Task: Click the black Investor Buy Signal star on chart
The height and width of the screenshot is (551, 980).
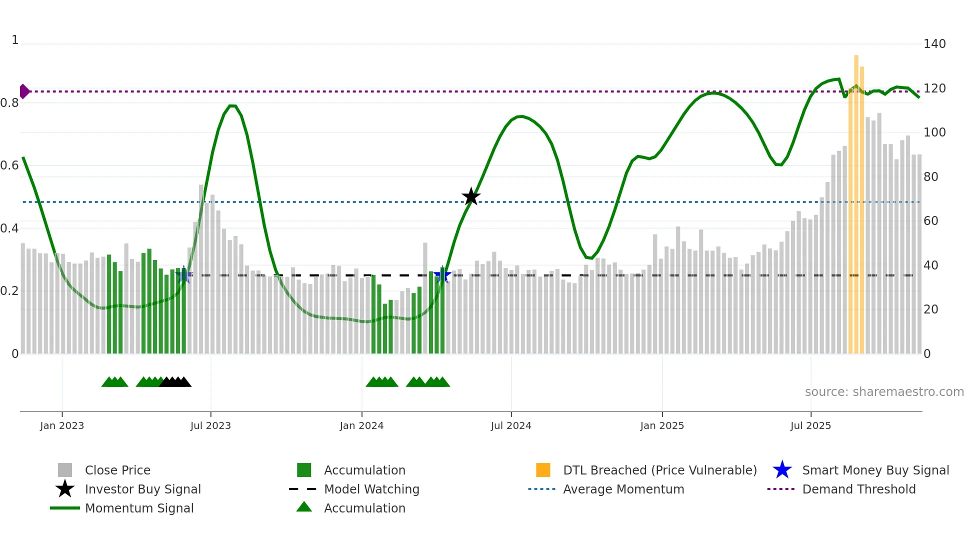Action: pos(470,196)
